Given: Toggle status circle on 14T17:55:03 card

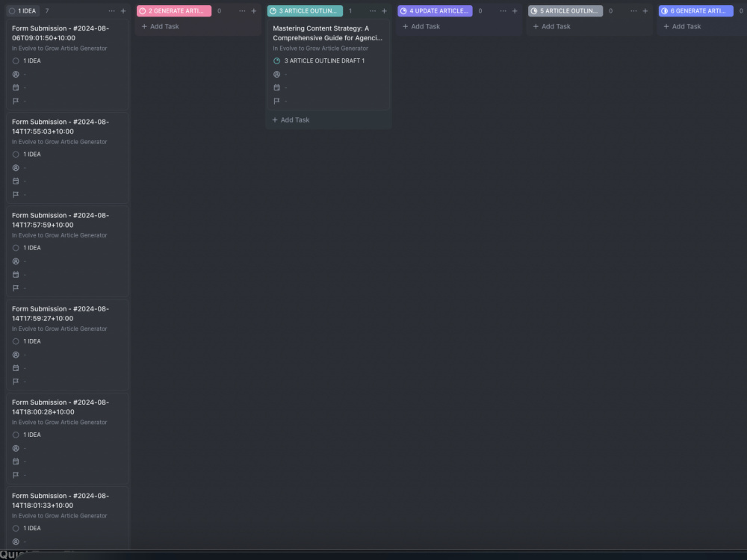Looking at the screenshot, I should coord(16,155).
